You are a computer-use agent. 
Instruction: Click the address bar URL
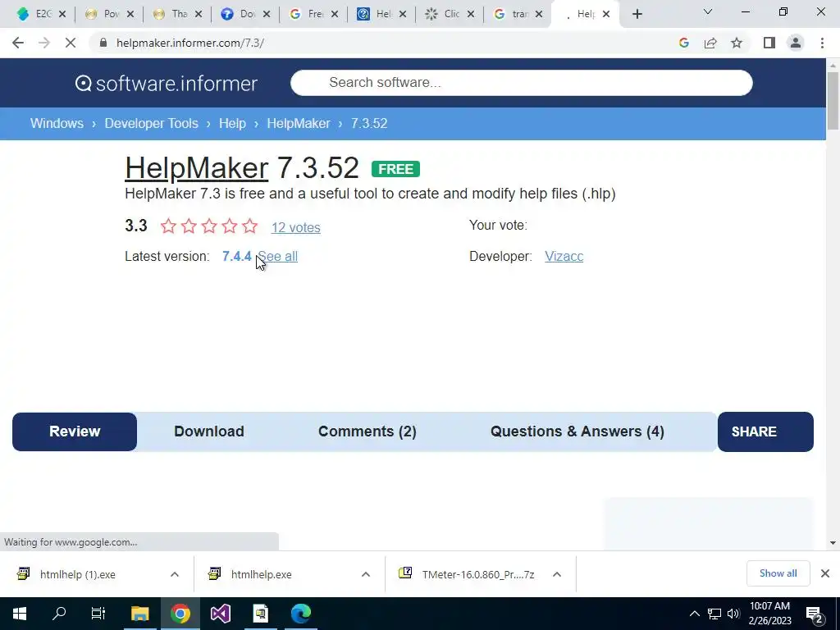tap(190, 43)
